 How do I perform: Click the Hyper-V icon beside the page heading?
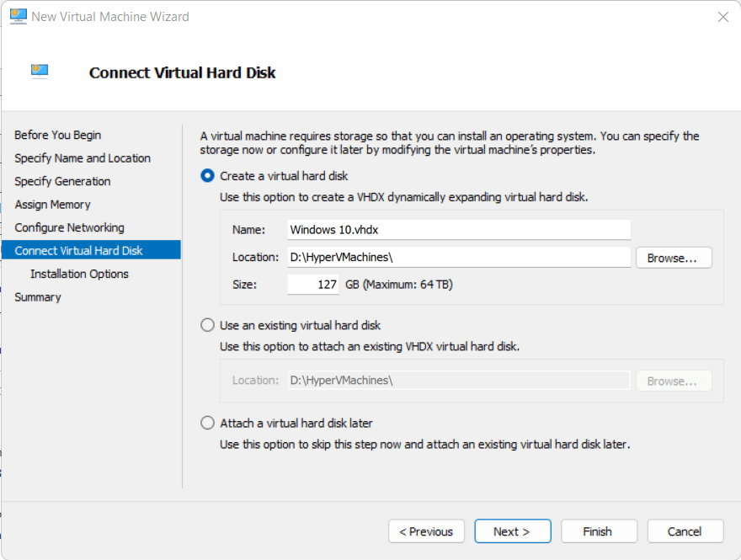coord(39,72)
